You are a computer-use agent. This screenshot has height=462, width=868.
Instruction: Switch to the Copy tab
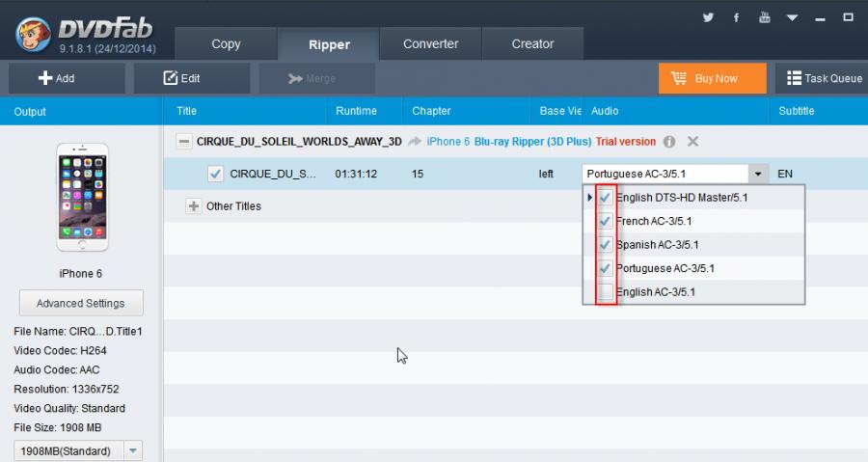click(x=226, y=43)
